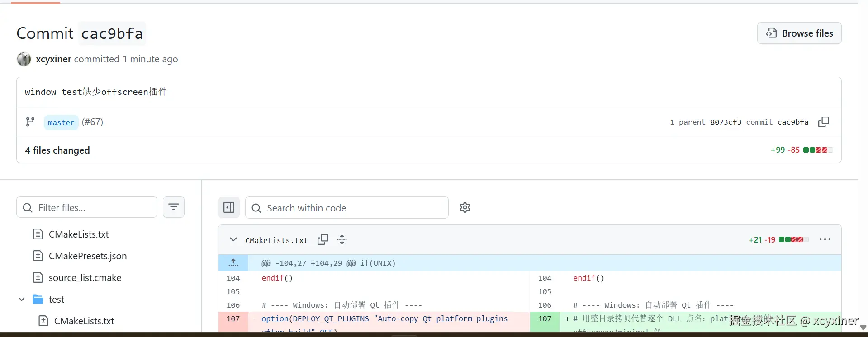Open the file filter options button
The image size is (868, 337).
[174, 207]
